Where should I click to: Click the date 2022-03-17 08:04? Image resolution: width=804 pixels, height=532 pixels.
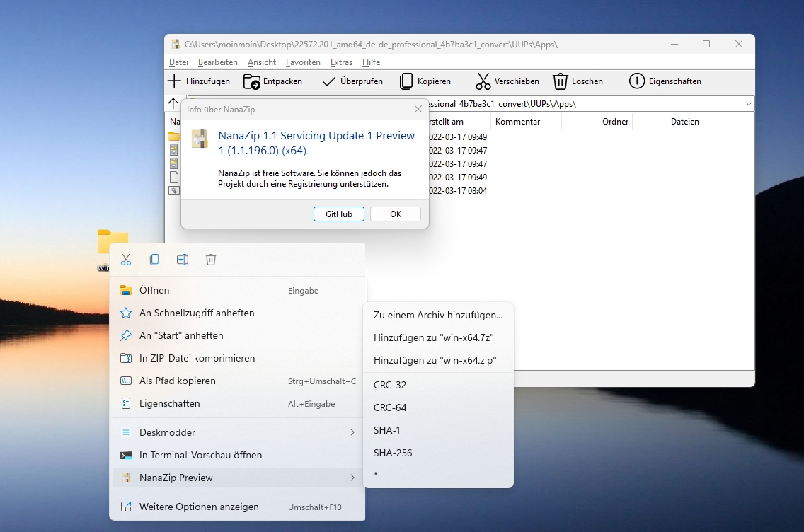click(458, 191)
